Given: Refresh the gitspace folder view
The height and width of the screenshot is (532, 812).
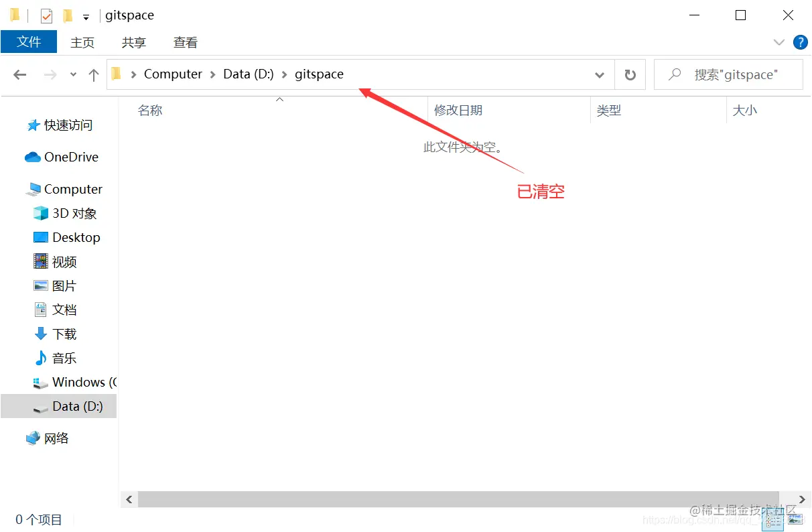Looking at the screenshot, I should point(630,75).
